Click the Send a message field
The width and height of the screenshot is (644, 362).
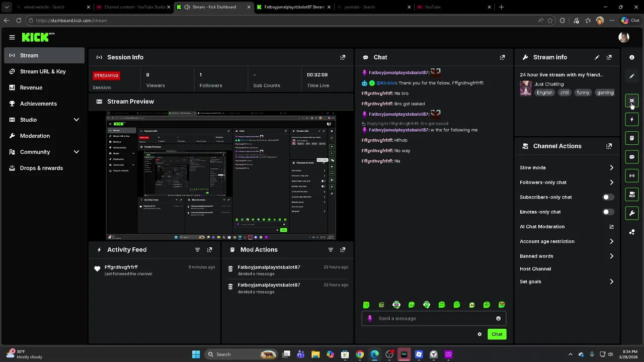point(434,318)
